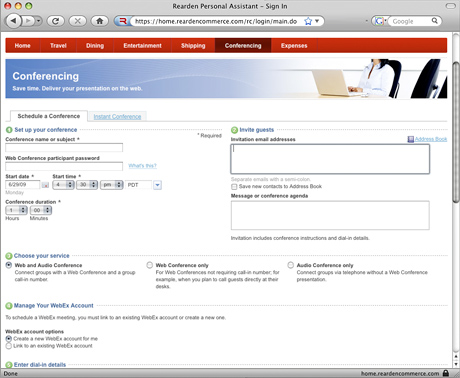Click the step 1 Set up your conference icon
The width and height of the screenshot is (460, 378).
[9, 130]
